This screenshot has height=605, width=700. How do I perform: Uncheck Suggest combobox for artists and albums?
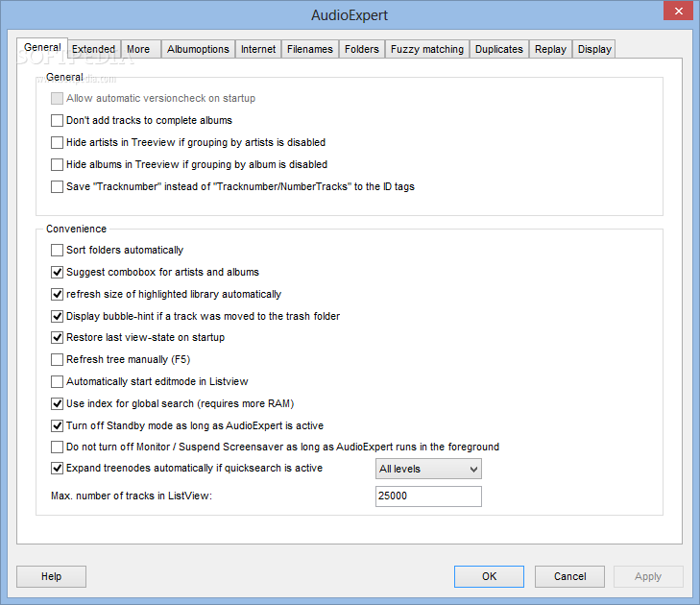tap(57, 272)
